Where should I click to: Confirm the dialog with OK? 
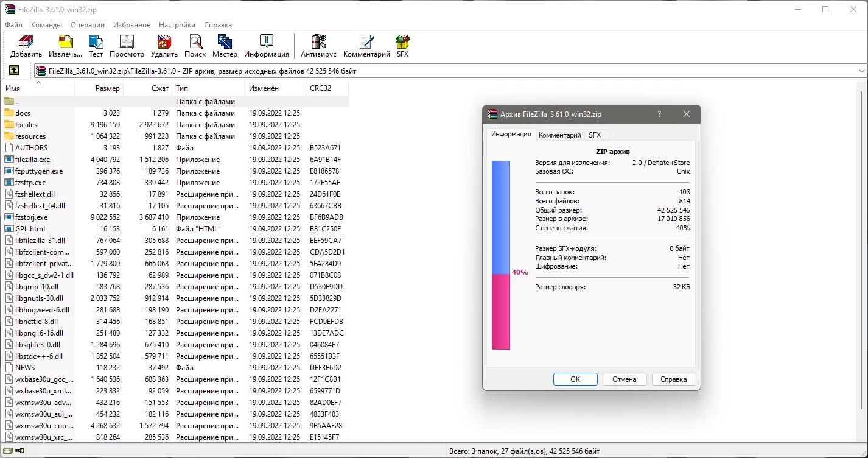click(x=575, y=379)
